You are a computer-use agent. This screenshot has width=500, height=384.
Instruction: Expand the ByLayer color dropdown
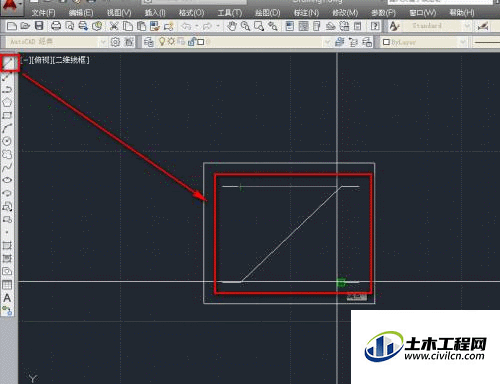click(463, 42)
